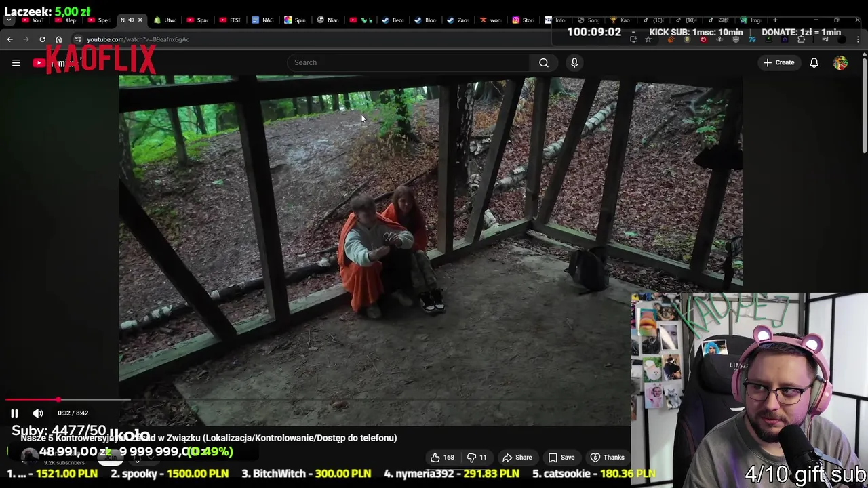The image size is (868, 488).
Task: Open the tab search chevron dropdown
Action: click(x=9, y=20)
